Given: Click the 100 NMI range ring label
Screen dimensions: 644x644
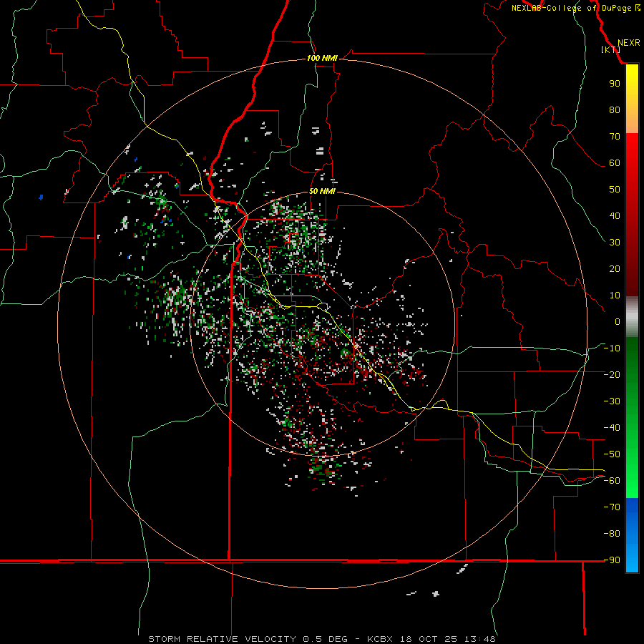Looking at the screenshot, I should 322,58.
